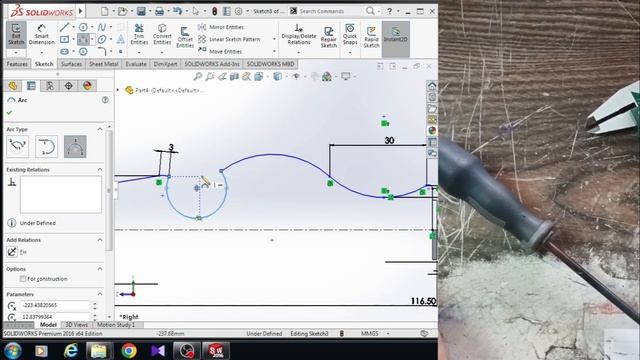Click Offset Entities tool

pyautogui.click(x=185, y=38)
